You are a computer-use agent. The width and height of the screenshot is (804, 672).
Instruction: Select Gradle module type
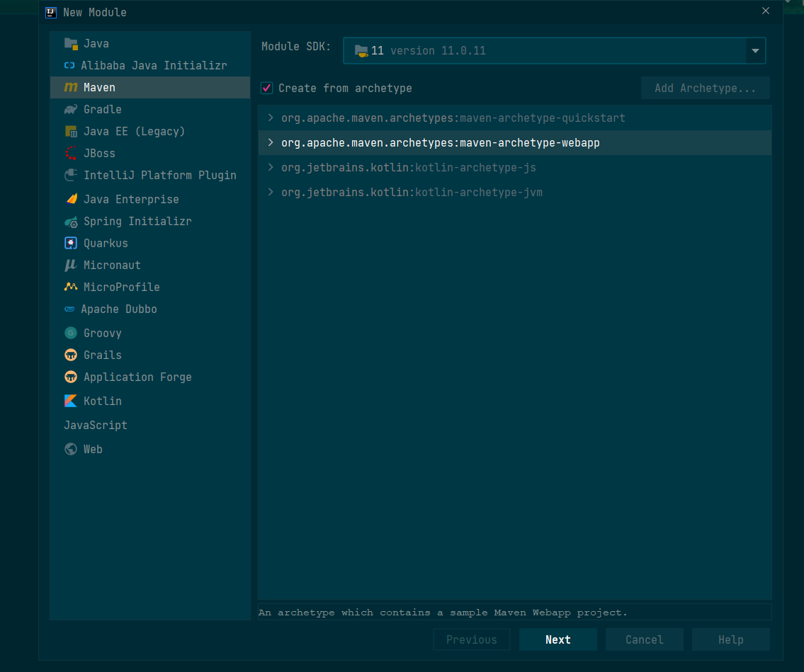(x=150, y=109)
